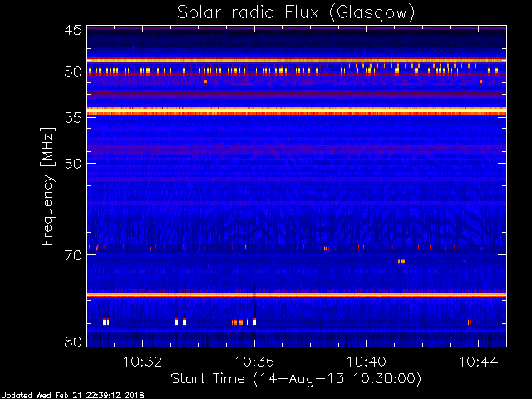Click the 10:36 time tick label

tap(254, 362)
